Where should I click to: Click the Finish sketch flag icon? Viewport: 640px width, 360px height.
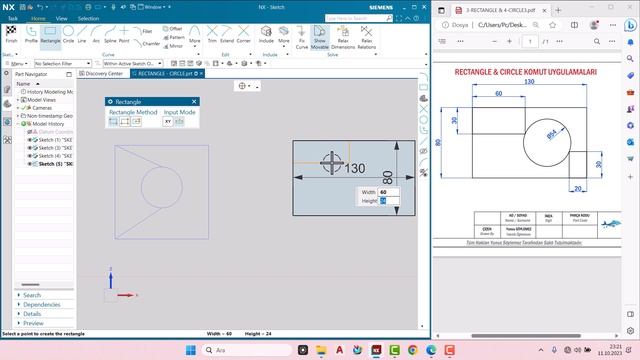[x=11, y=34]
